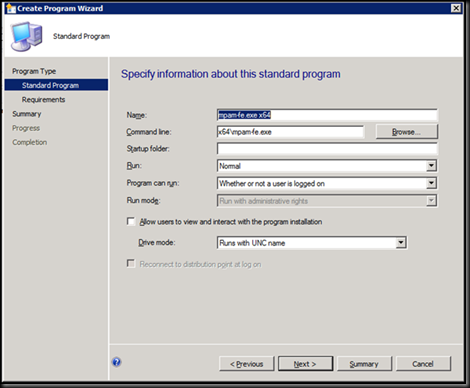Click the Standard Program computer icon
This screenshot has width=470, height=388.
27,36
